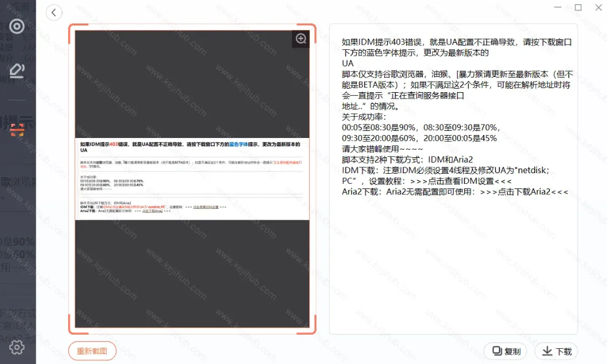This screenshot has width=607, height=364.
Task: Click the 'Aria2下载' line in recognized text
Action: [x=455, y=191]
